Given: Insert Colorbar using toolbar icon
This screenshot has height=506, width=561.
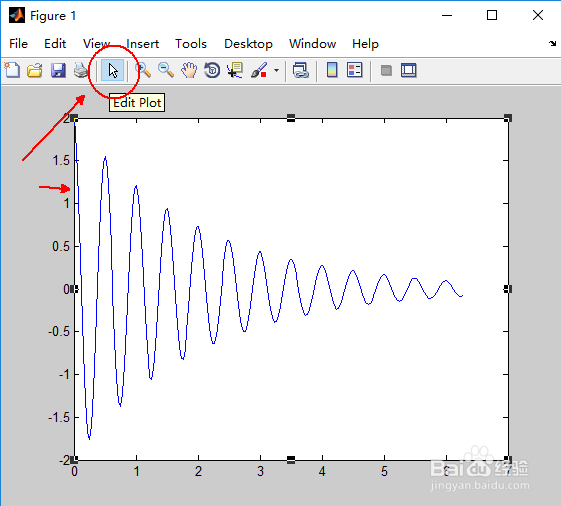Looking at the screenshot, I should click(x=332, y=70).
